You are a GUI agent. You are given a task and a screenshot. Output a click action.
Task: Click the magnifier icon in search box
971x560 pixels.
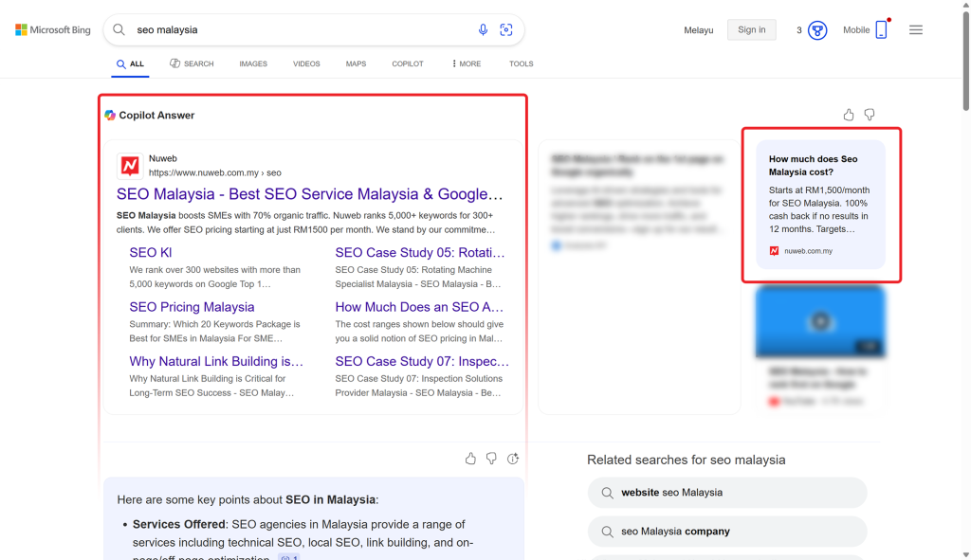coord(119,29)
